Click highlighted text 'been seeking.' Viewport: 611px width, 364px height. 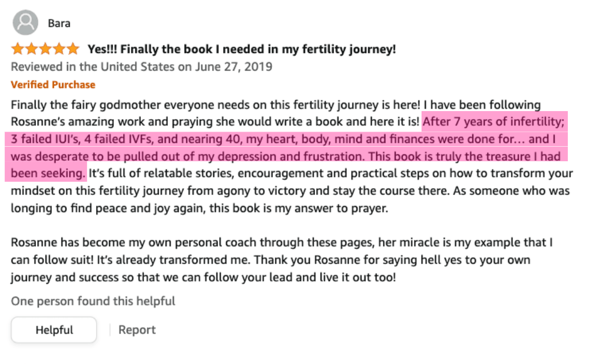click(47, 173)
